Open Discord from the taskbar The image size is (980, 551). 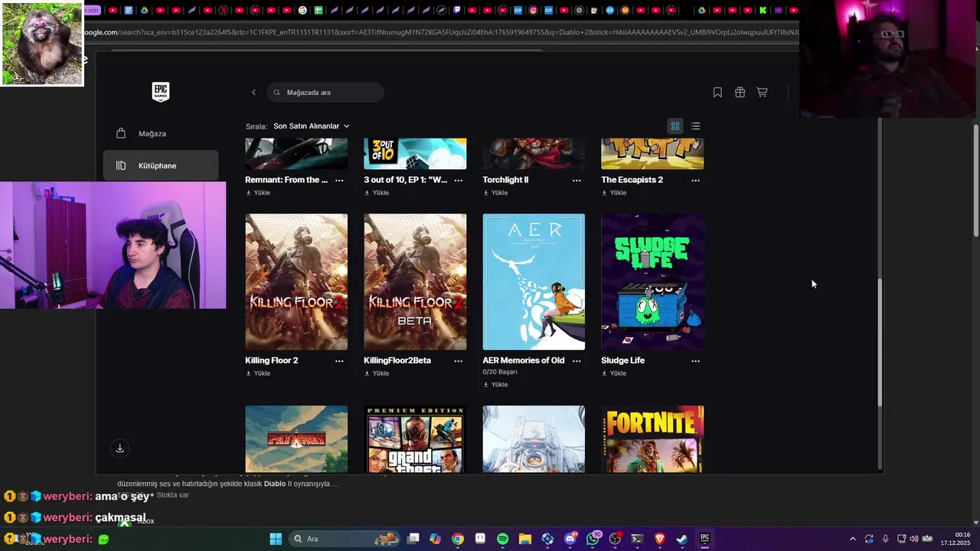[570, 539]
